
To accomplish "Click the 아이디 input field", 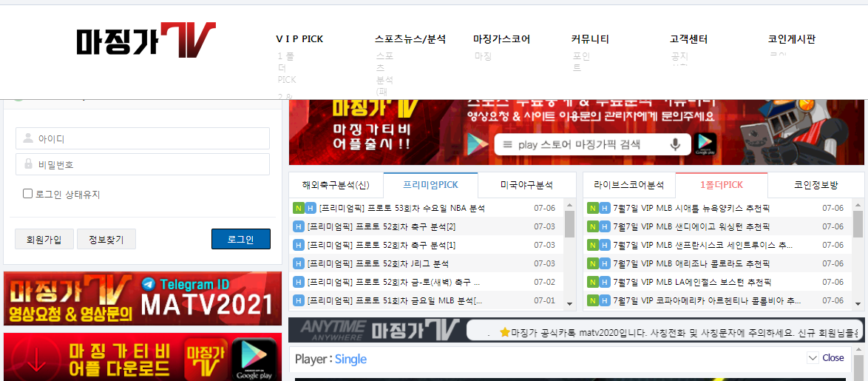I will (x=143, y=138).
